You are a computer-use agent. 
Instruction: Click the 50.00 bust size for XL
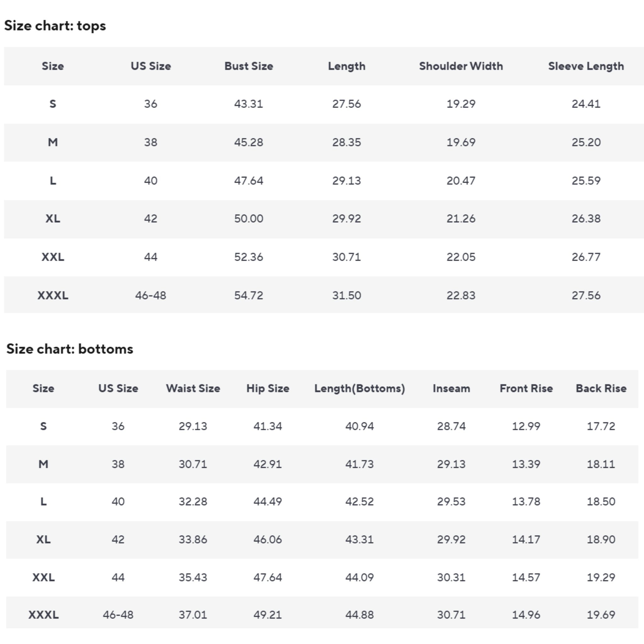tap(249, 219)
